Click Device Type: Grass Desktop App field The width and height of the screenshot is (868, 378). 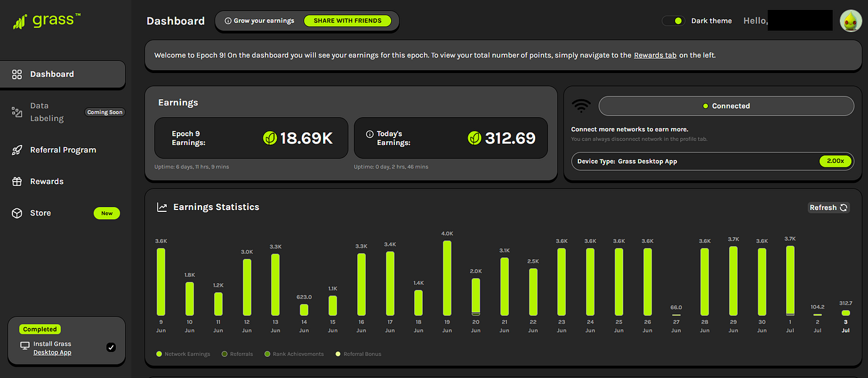(x=712, y=161)
